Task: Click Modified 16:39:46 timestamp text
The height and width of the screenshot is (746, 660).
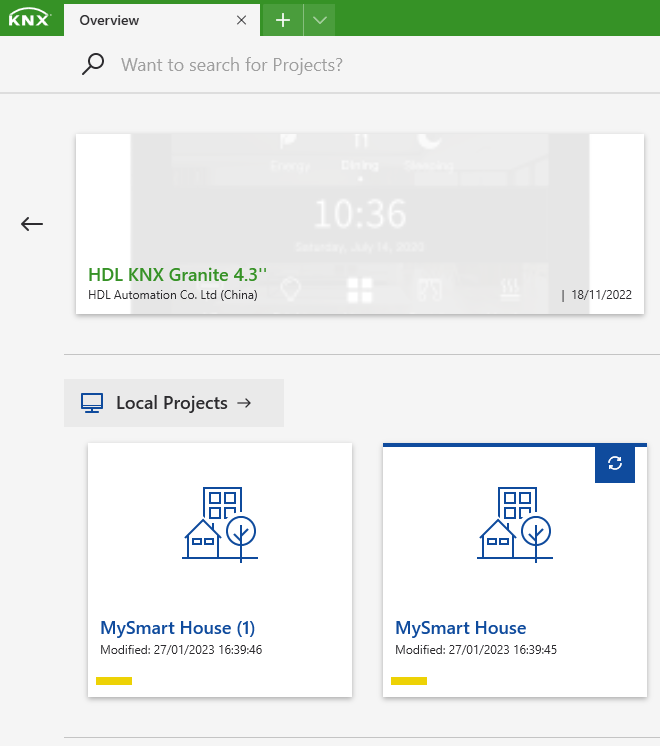Action: coord(181,650)
